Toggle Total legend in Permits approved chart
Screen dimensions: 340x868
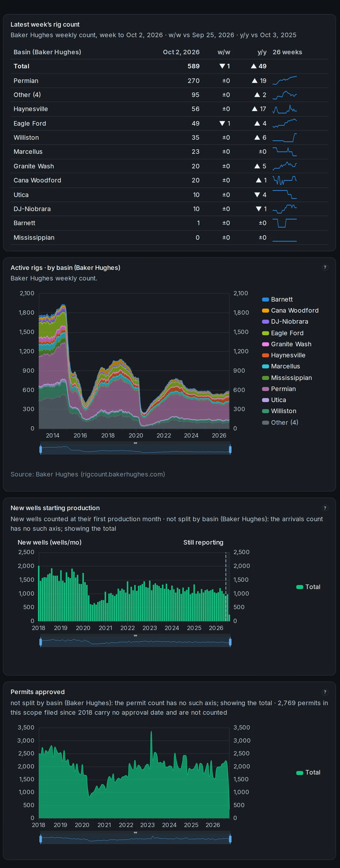308,772
